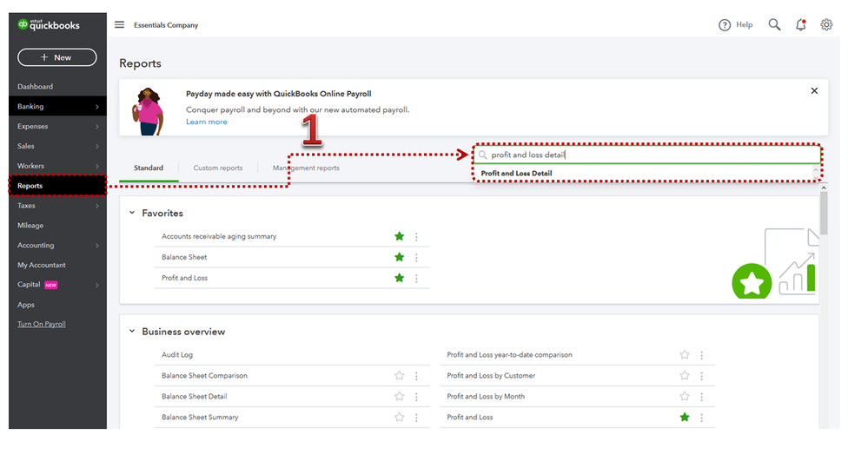868x461 pixels.
Task: Switch to the Custom reports tab
Action: pyautogui.click(x=217, y=168)
